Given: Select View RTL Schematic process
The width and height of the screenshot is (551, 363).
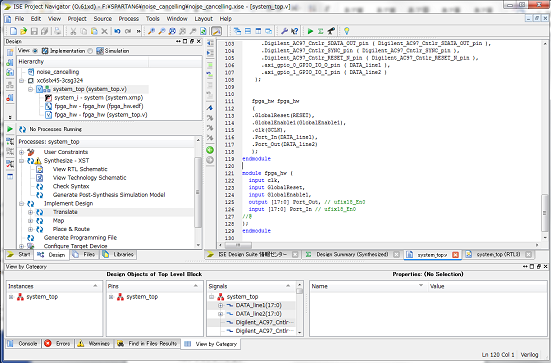Looking at the screenshot, I should pyautogui.click(x=80, y=169).
